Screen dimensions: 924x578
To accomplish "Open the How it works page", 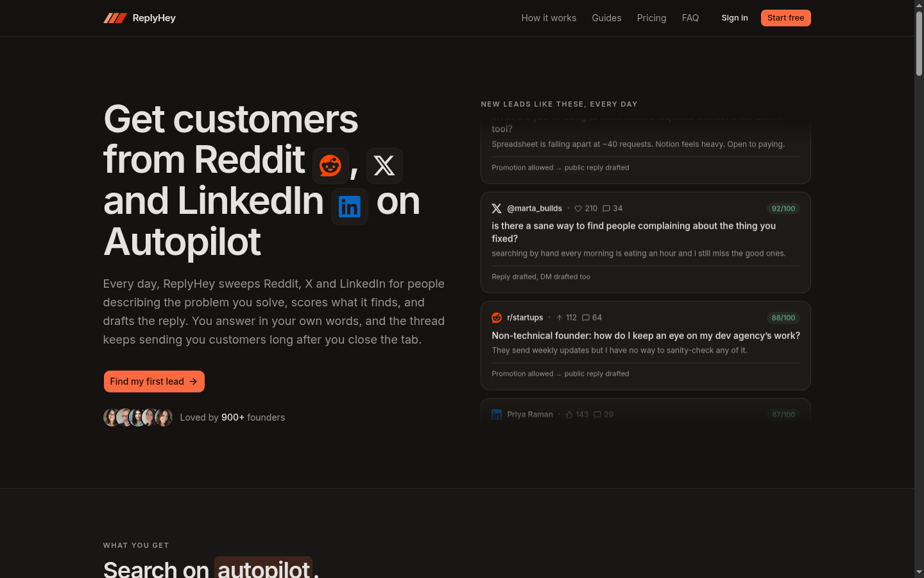I will tap(549, 18).
